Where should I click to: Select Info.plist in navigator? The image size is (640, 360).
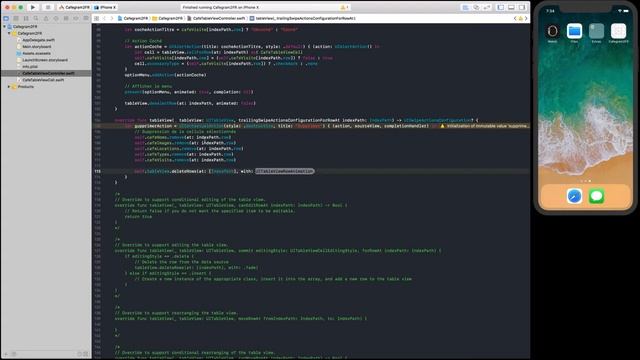[30, 66]
